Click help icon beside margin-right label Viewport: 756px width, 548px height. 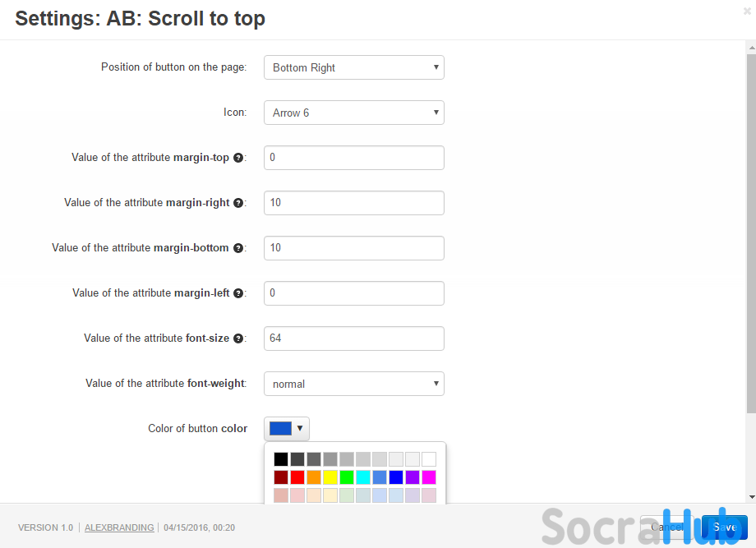click(x=238, y=203)
